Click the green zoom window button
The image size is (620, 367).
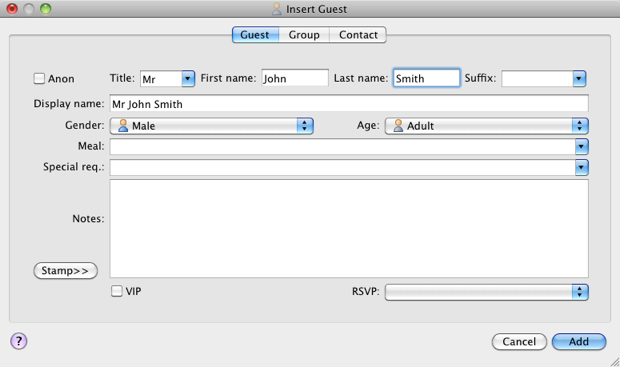[45, 9]
